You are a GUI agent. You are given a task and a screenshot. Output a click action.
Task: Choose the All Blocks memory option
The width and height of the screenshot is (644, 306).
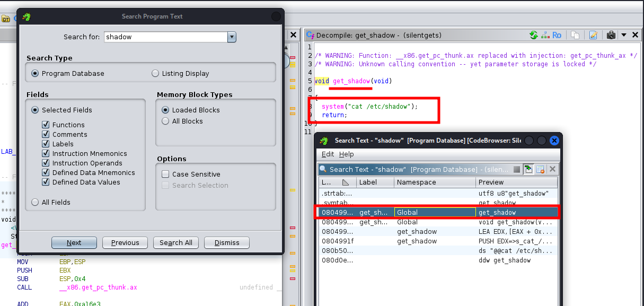point(165,121)
